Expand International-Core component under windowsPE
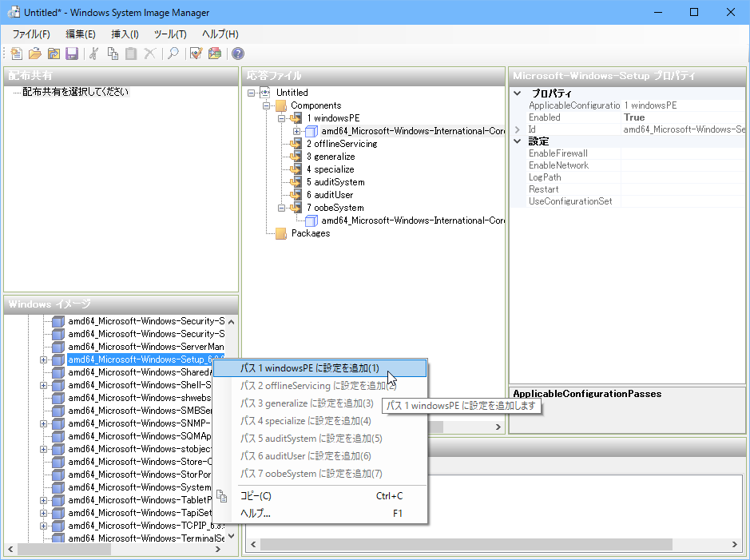This screenshot has height=560, width=750. (x=296, y=131)
